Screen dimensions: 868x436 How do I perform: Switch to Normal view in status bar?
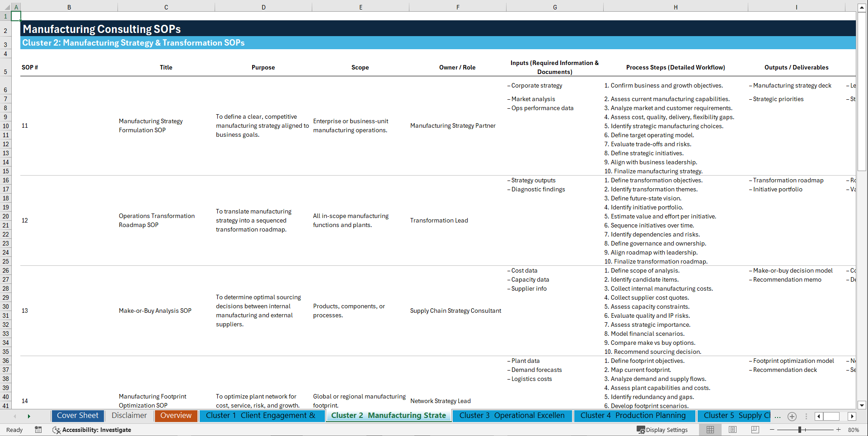point(710,430)
